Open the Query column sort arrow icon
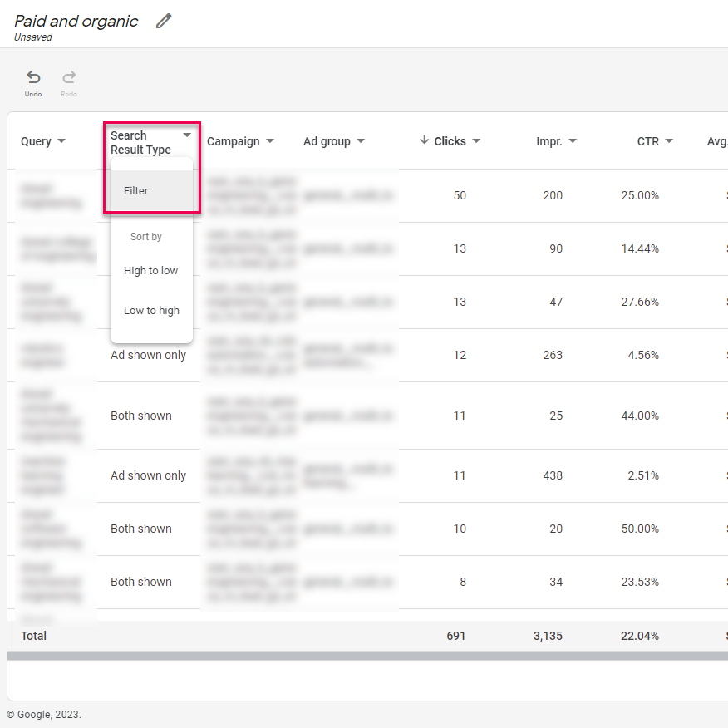Image resolution: width=728 pixels, height=728 pixels. [x=61, y=142]
